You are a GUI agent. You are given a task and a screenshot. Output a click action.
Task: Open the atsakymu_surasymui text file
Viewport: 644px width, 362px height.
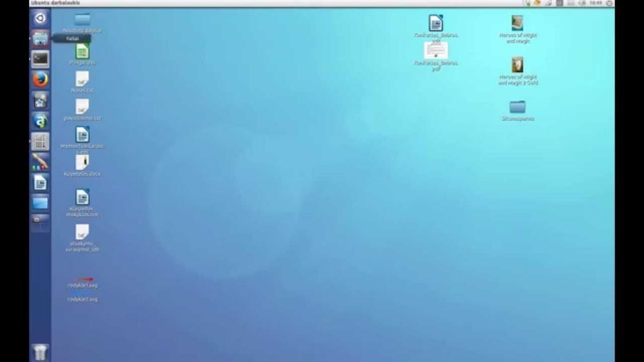82,238
